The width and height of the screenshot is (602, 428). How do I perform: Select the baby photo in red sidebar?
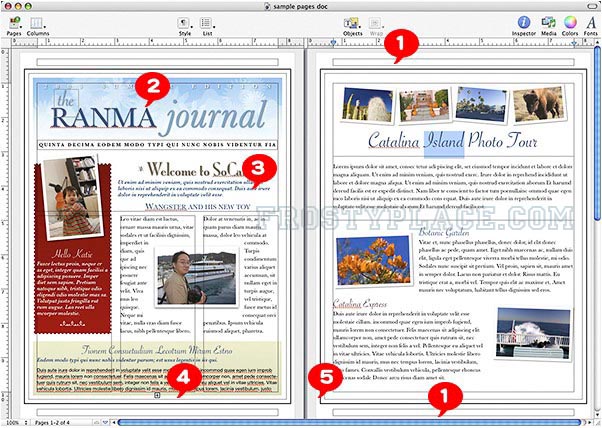click(73, 197)
